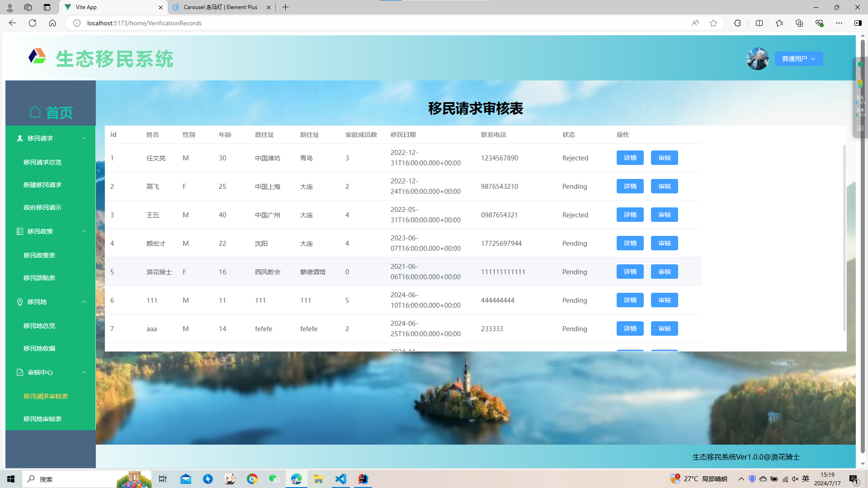Open WeChat from taskbar

coord(274,479)
